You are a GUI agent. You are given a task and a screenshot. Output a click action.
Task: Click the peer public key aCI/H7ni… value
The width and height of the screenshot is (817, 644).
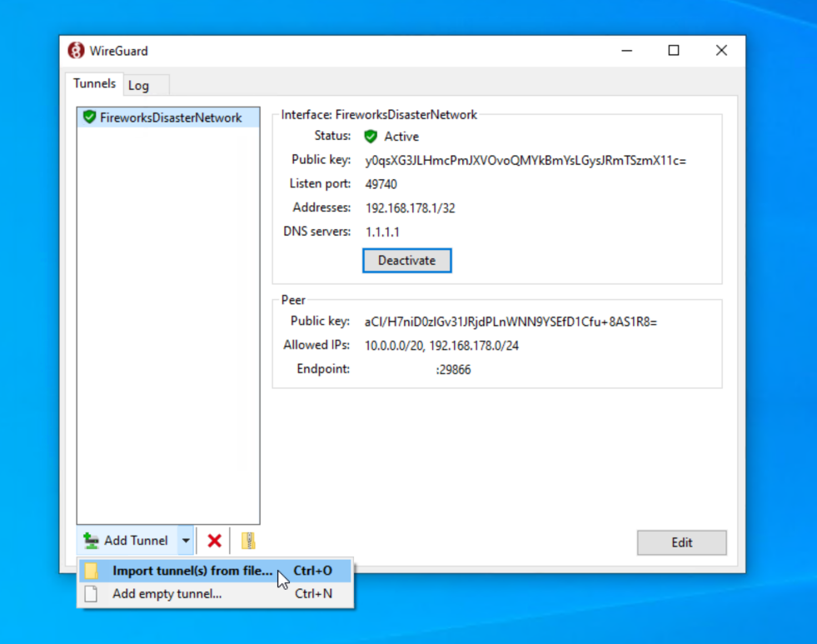pyautogui.click(x=511, y=322)
